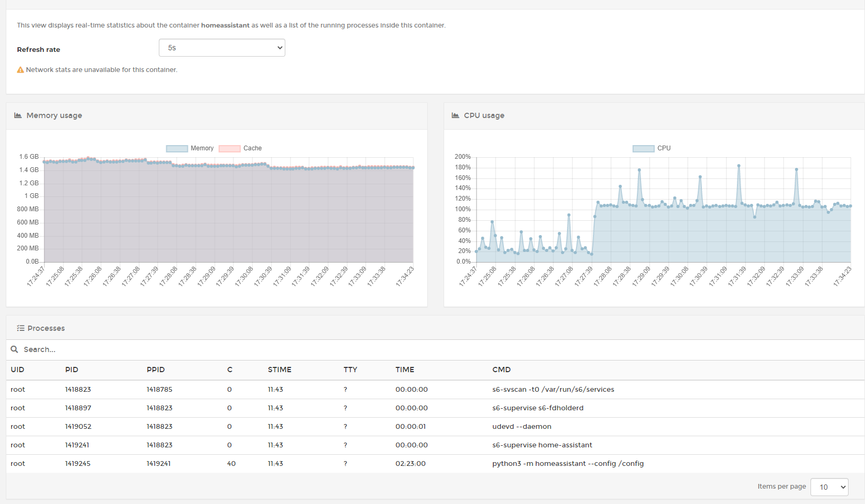This screenshot has height=504, width=865.
Task: Click the 1.6 GB axis label
Action: tap(29, 157)
